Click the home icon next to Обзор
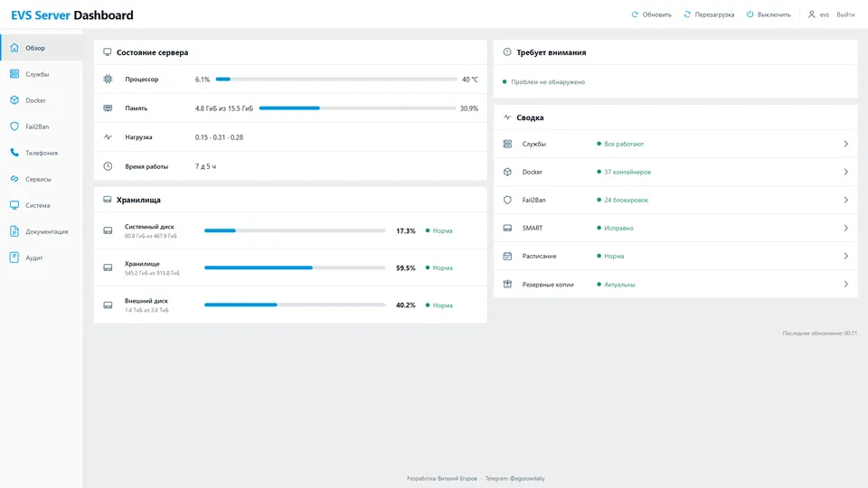 point(14,48)
